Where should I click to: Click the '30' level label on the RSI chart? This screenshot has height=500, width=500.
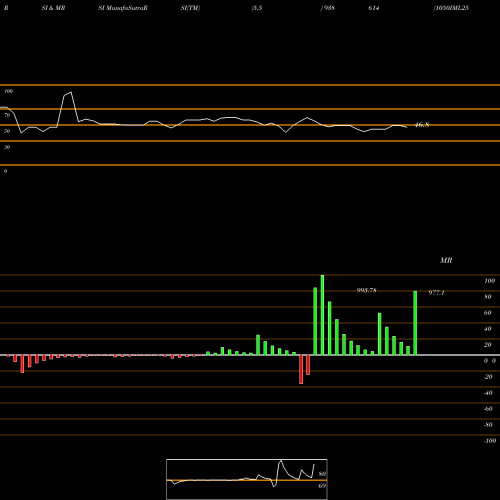coord(7,147)
